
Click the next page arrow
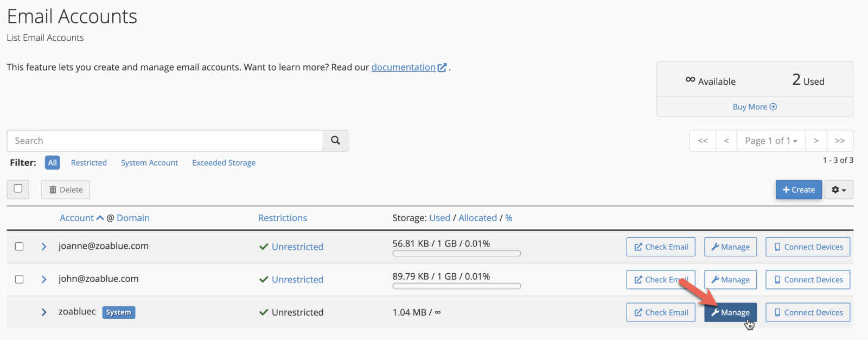(x=816, y=141)
